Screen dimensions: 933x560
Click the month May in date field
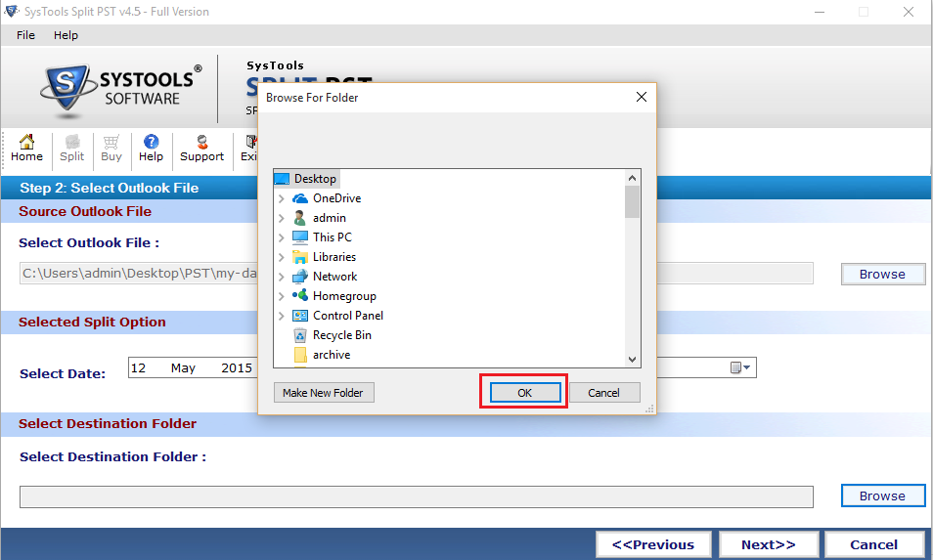[x=183, y=368]
